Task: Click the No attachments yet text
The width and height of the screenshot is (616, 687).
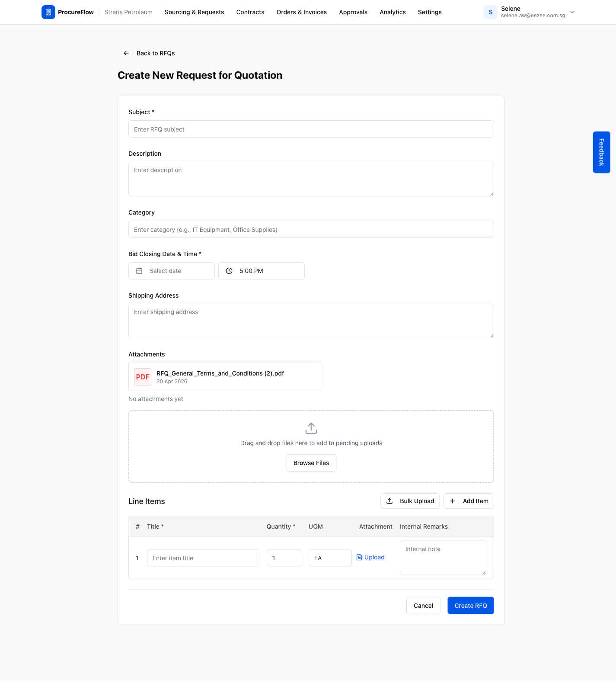Action: (x=156, y=399)
